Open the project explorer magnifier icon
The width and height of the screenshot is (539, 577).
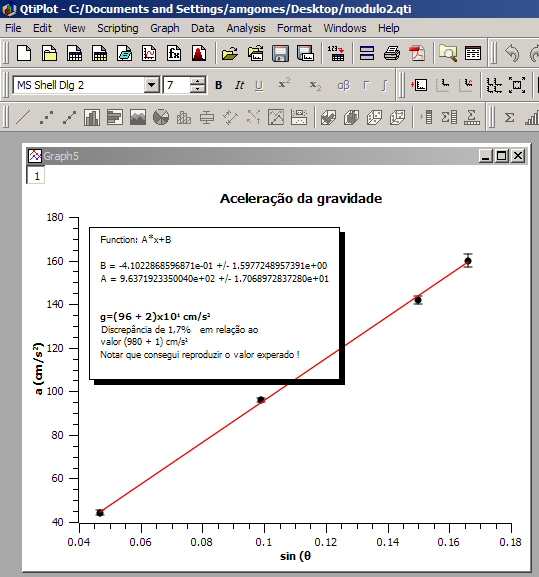pos(448,53)
